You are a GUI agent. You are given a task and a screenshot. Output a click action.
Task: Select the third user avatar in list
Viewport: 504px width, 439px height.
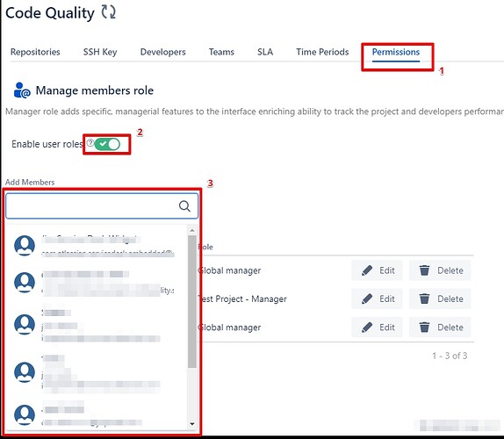25,324
